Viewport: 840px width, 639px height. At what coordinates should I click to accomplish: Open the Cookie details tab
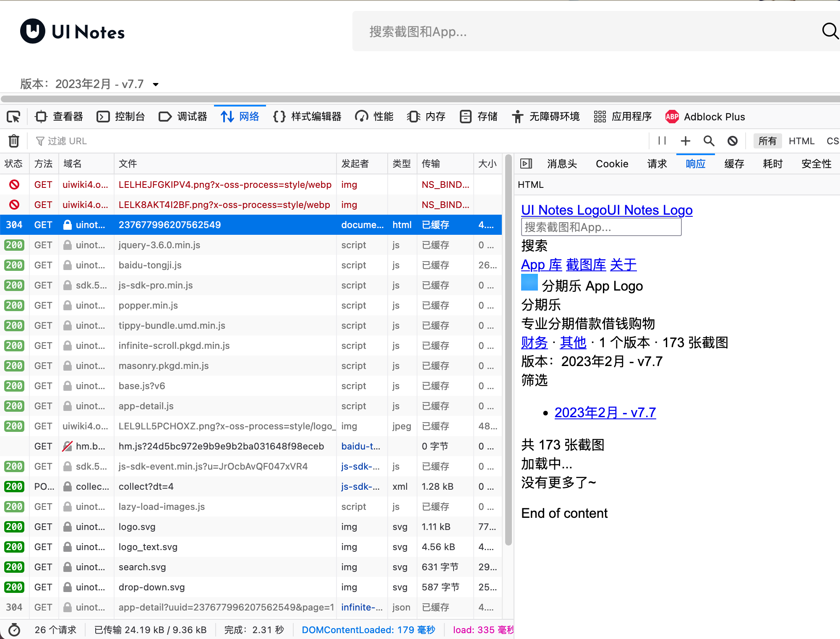(612, 164)
